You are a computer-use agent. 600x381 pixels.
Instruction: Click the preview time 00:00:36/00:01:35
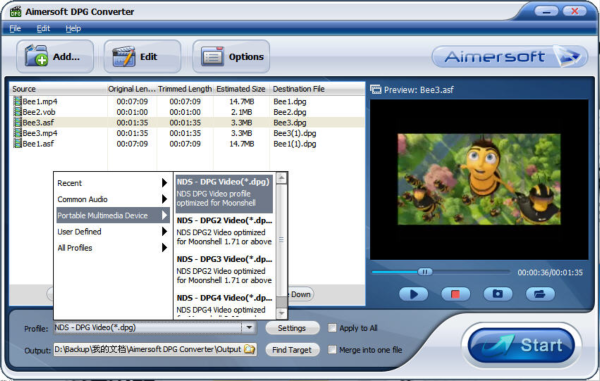(x=550, y=272)
